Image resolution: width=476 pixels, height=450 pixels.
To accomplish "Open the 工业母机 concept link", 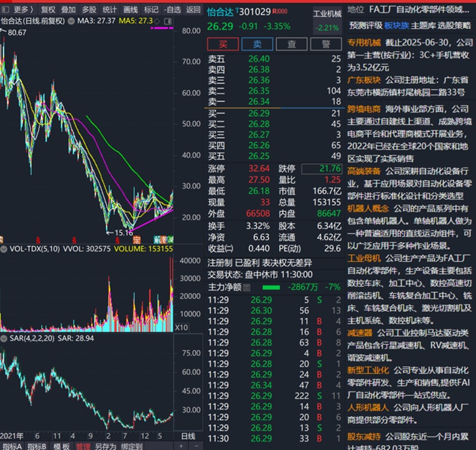I will 363,258.
